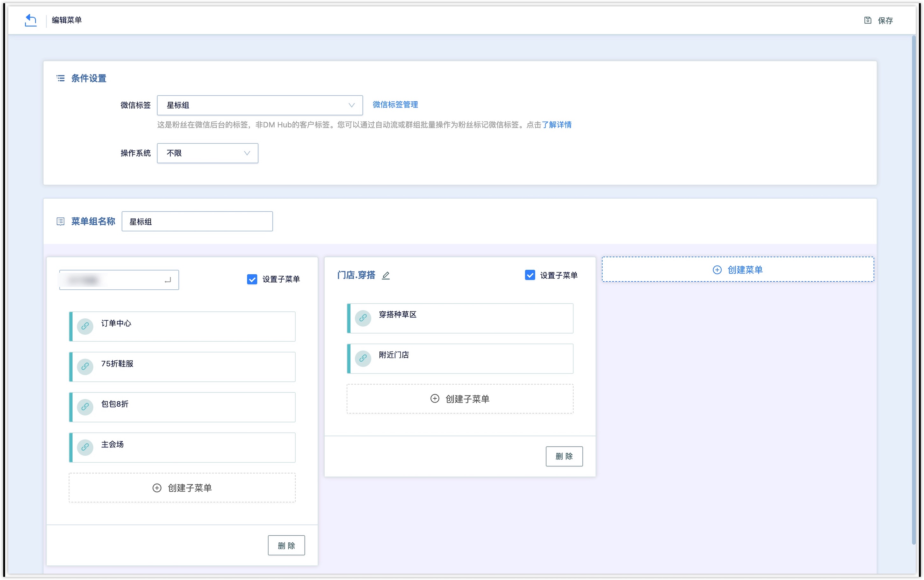Click 删除 button in the 门店.穿搭 card

(x=564, y=456)
